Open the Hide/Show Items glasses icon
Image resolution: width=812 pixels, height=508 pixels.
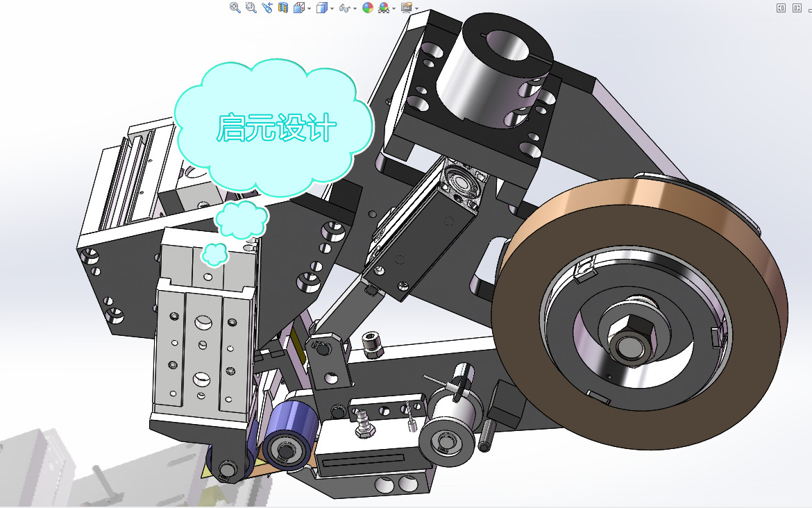pyautogui.click(x=344, y=8)
